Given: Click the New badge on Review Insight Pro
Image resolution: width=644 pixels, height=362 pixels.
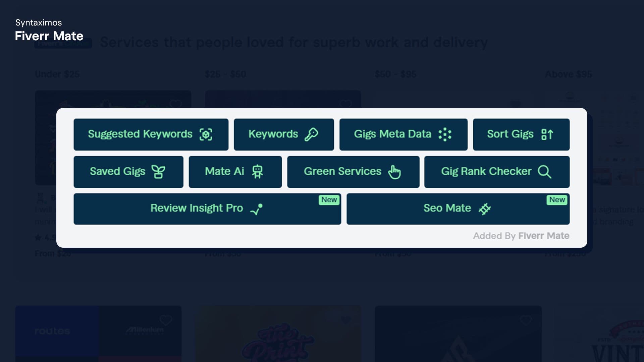Looking at the screenshot, I should tap(329, 200).
